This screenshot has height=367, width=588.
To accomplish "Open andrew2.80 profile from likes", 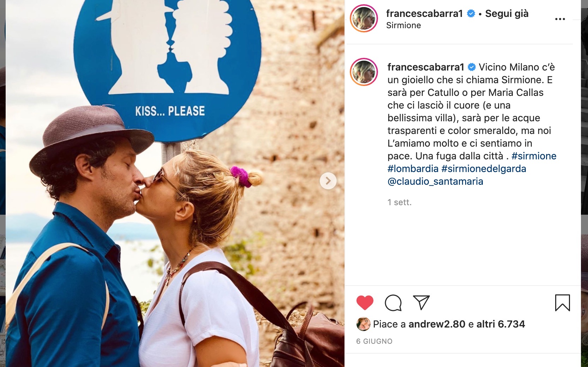I will point(437,324).
